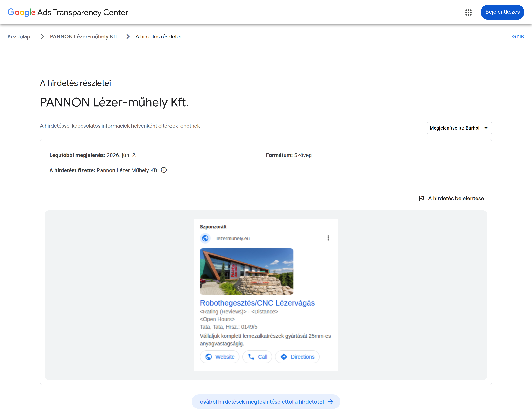Click the Google Ads Transparency Center logo
The width and height of the screenshot is (532, 418).
(68, 12)
